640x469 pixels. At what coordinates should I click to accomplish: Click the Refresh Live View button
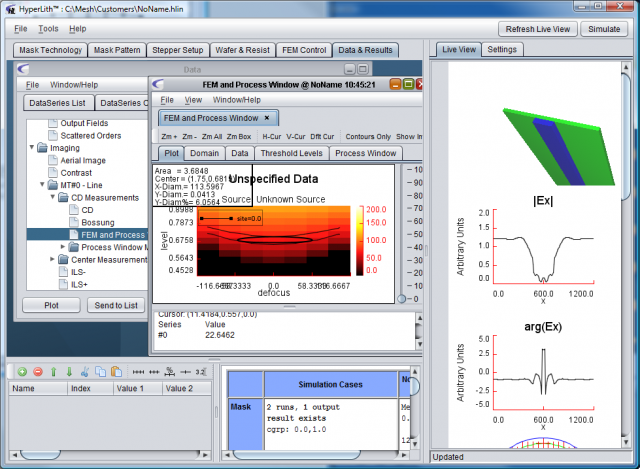click(x=538, y=29)
